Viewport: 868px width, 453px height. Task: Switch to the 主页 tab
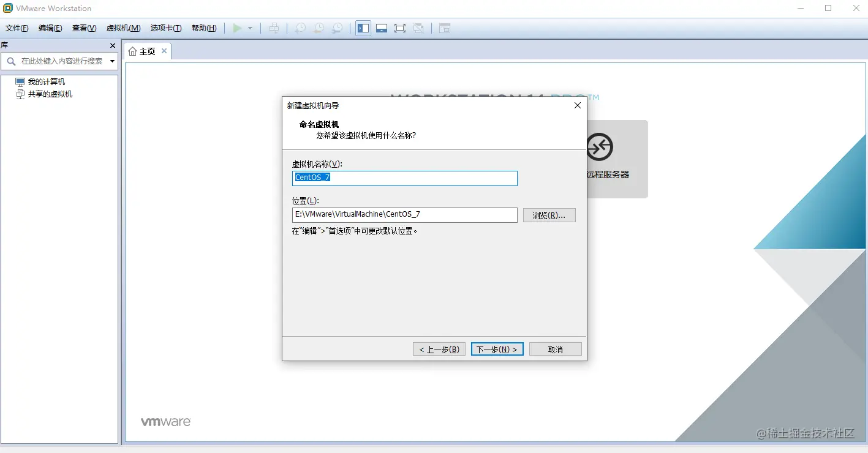pos(148,51)
